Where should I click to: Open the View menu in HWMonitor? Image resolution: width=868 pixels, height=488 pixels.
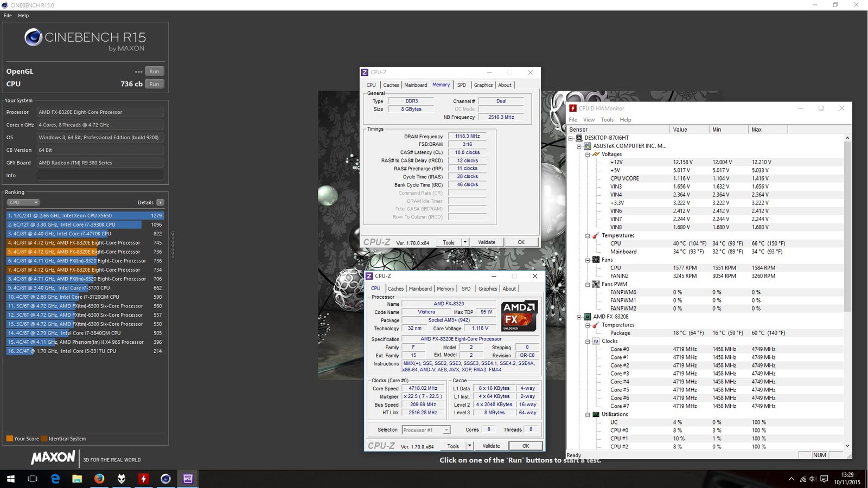[x=588, y=120]
